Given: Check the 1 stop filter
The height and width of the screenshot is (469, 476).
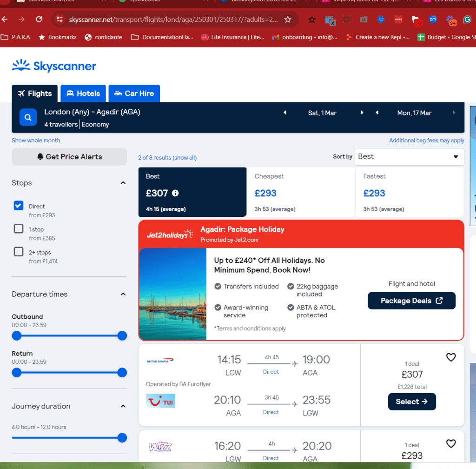Looking at the screenshot, I should [x=19, y=228].
